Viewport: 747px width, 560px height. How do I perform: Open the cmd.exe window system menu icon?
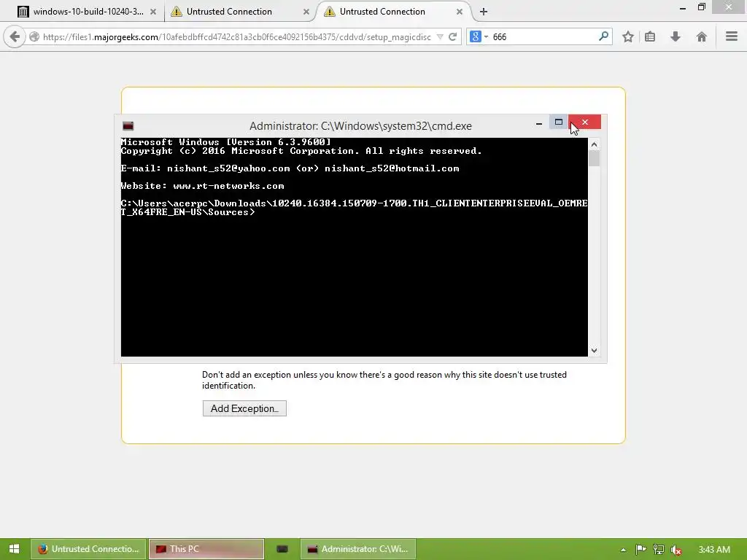tap(128, 125)
